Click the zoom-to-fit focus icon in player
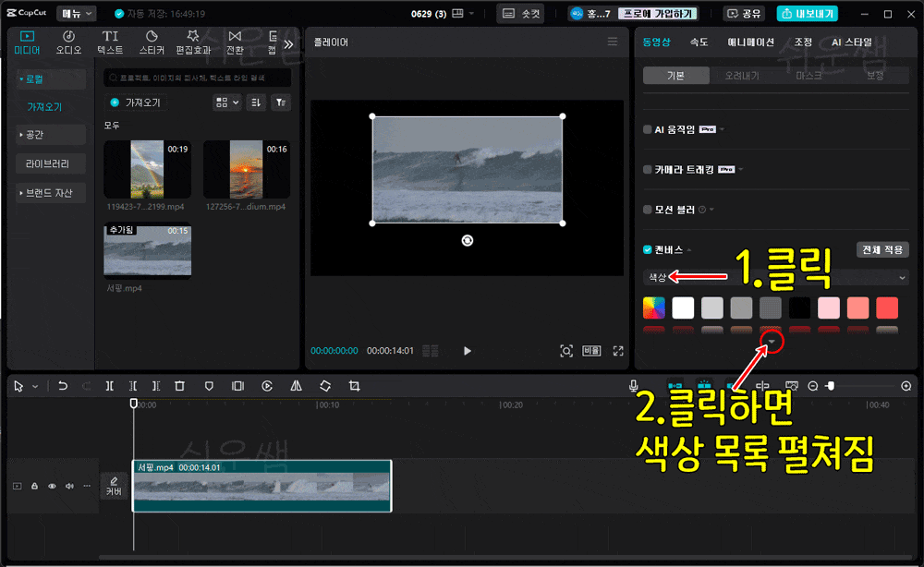 (565, 351)
